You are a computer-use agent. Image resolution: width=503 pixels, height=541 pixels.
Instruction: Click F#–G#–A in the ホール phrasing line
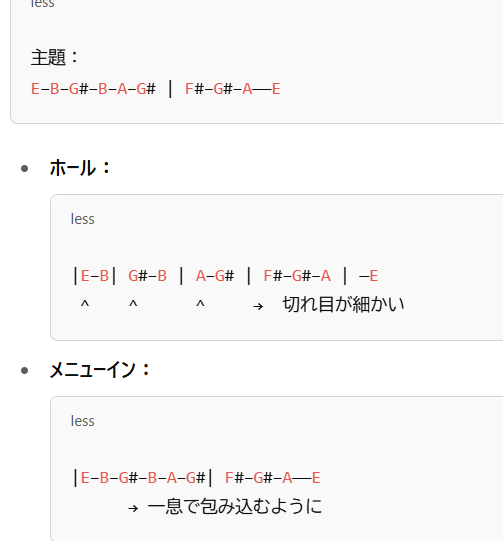[x=297, y=276]
